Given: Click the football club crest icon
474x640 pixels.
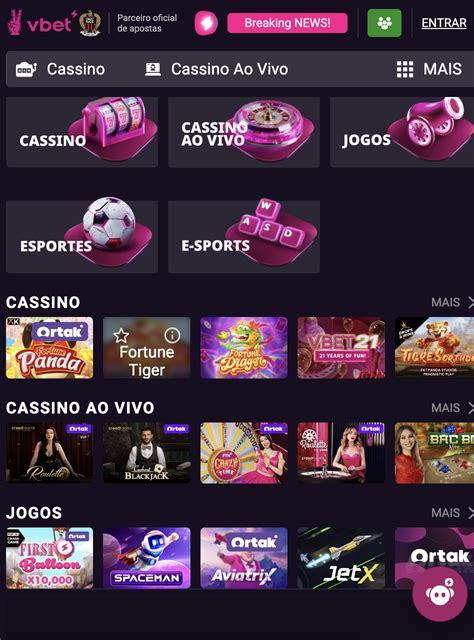Looking at the screenshot, I should tap(90, 23).
